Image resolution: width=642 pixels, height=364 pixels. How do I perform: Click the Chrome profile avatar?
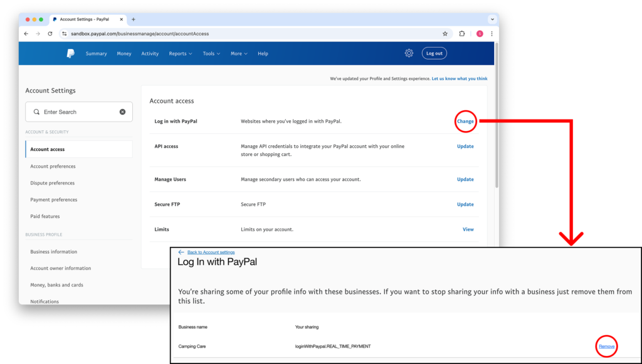point(480,34)
